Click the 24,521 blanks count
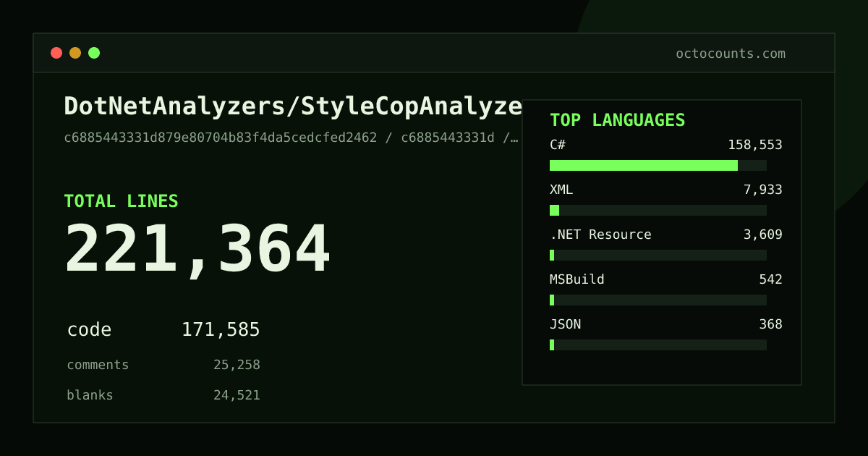868x456 pixels. 237,395
